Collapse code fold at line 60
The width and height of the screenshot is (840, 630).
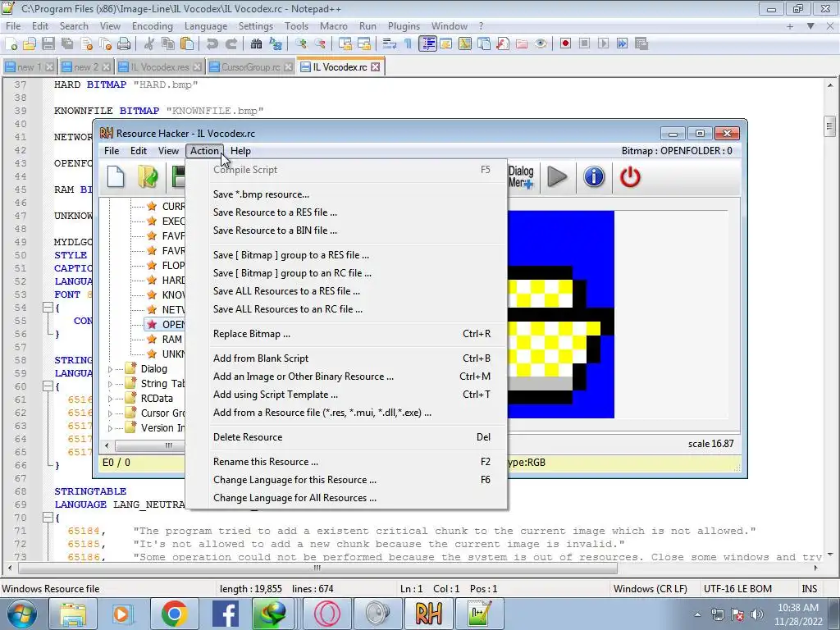pyautogui.click(x=48, y=386)
